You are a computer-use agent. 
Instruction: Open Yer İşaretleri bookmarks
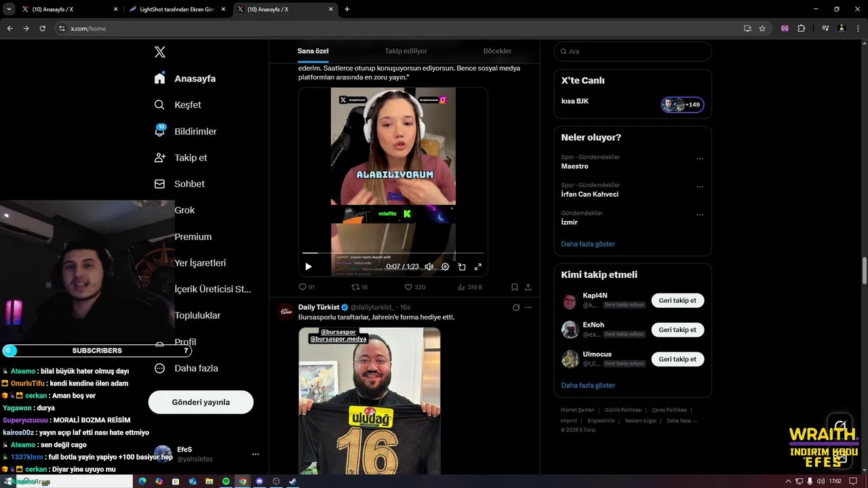pos(200,263)
